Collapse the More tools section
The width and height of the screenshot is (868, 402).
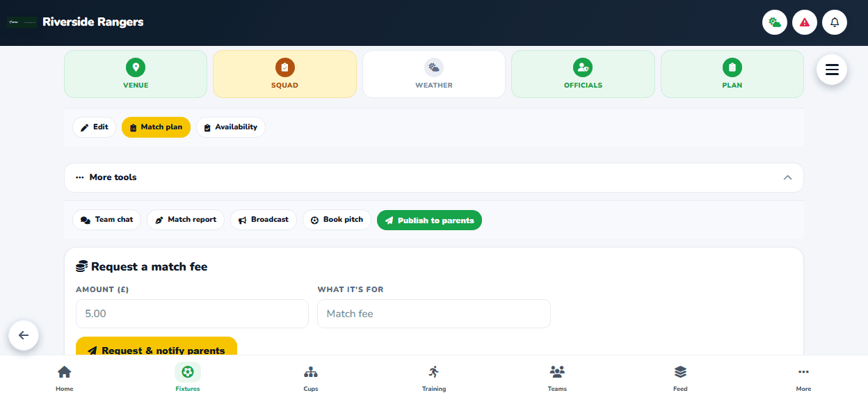pyautogui.click(x=434, y=177)
